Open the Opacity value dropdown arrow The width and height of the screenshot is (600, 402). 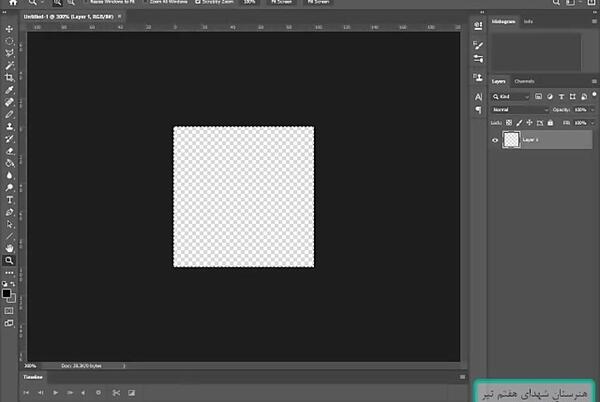593,110
